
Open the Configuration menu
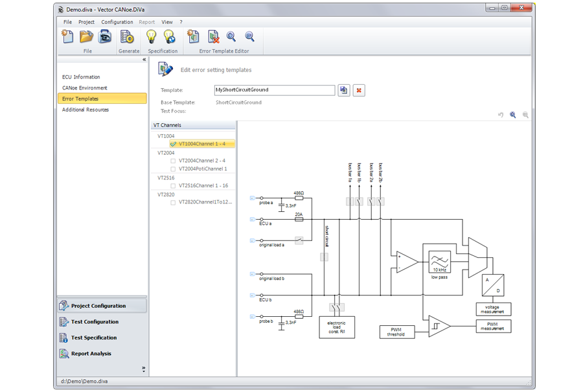pos(117,22)
